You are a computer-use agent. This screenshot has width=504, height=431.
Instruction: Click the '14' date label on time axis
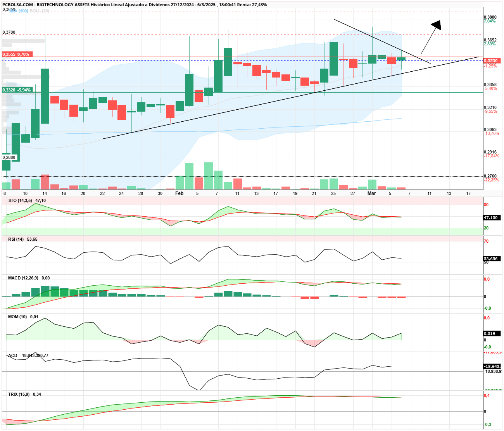pyautogui.click(x=45, y=193)
